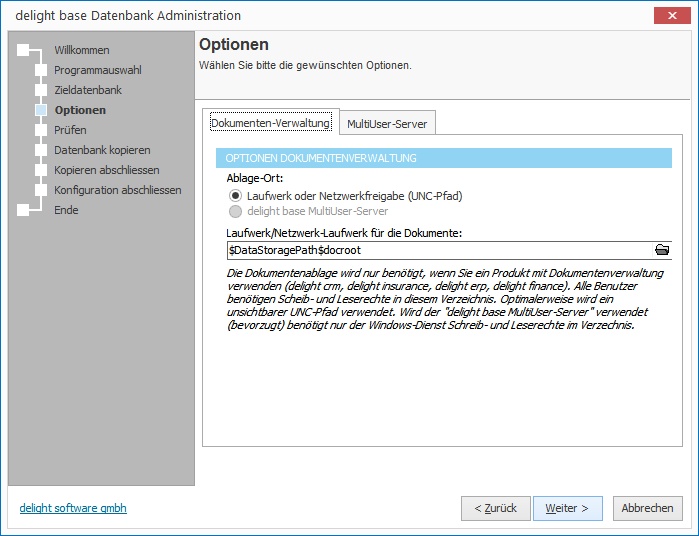Cancel setup with Abbrechen button

click(647, 508)
